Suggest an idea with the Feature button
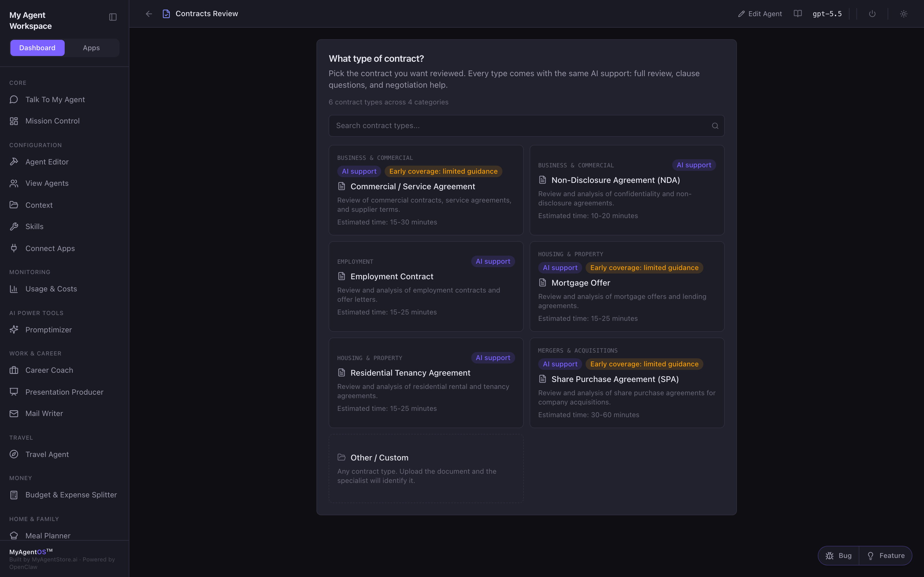 (886, 556)
